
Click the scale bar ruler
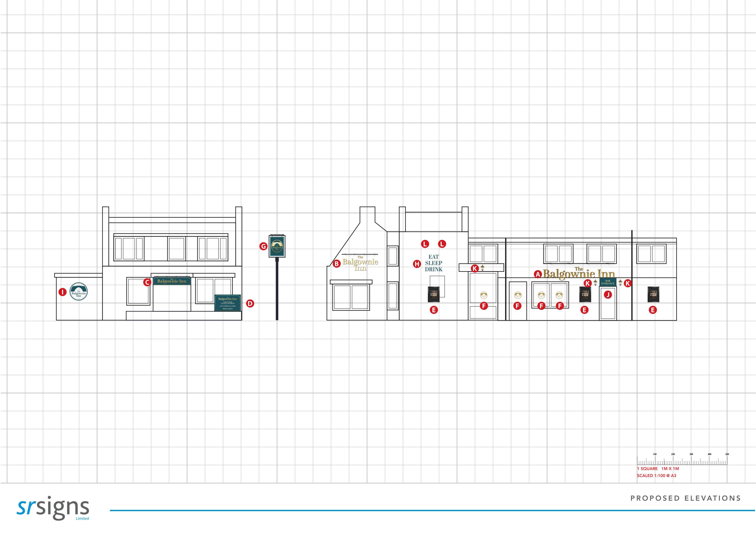coord(682,461)
